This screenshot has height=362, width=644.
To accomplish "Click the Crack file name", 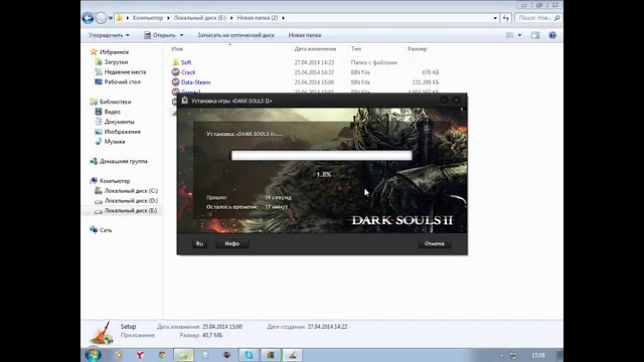I will pos(189,72).
